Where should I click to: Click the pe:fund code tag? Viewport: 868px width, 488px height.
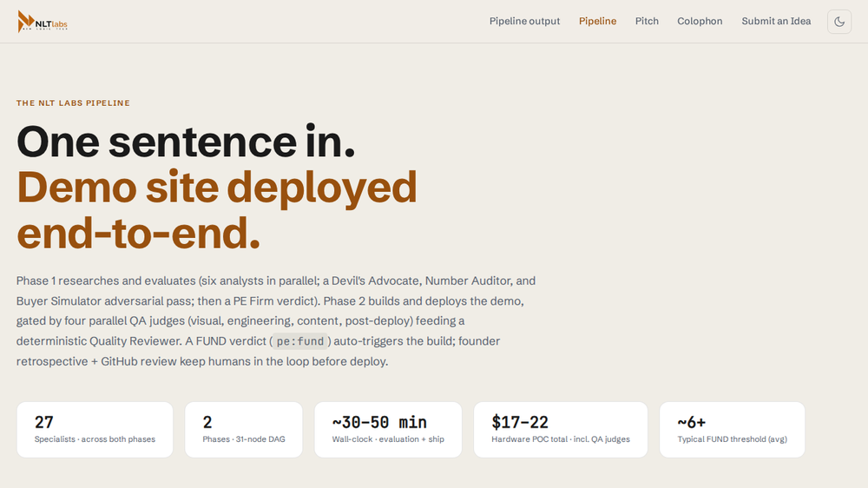click(x=300, y=341)
